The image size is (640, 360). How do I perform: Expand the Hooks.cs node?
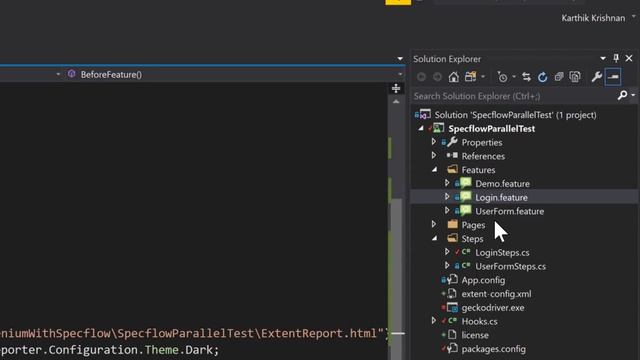434,321
